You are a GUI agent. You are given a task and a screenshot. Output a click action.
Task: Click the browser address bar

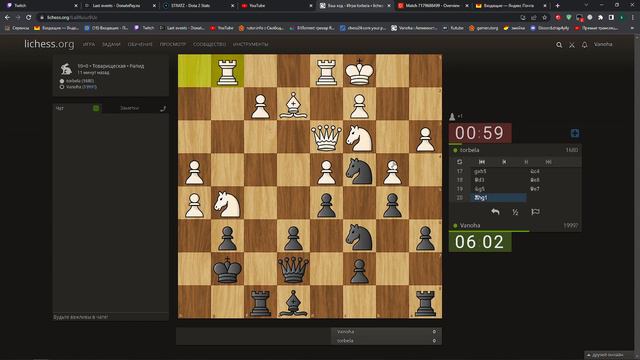point(278,18)
